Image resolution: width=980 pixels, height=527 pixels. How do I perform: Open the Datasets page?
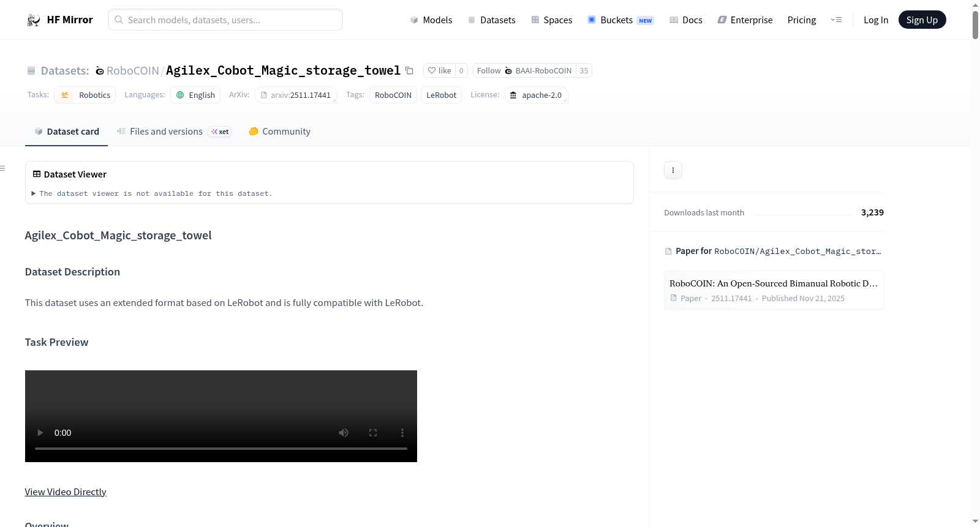tap(491, 20)
